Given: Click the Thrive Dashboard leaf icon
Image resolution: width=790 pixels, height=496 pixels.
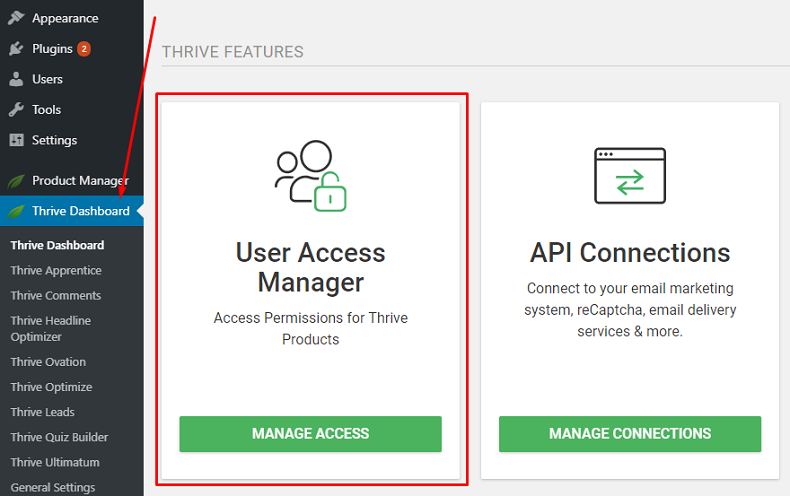Looking at the screenshot, I should 16,211.
